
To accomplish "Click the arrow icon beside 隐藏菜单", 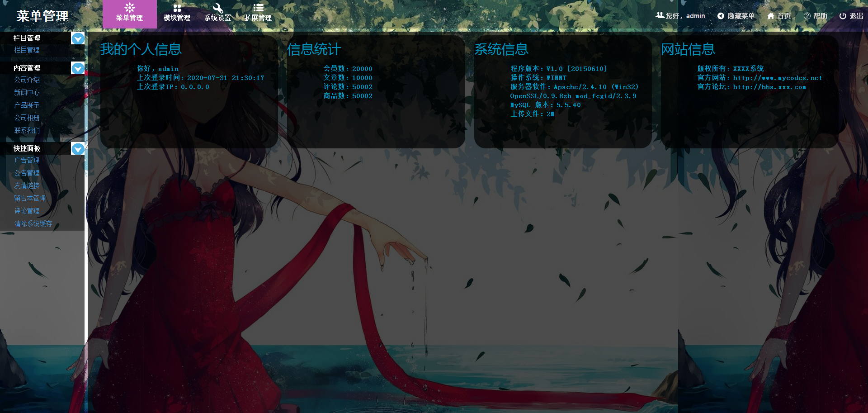I will pyautogui.click(x=721, y=16).
